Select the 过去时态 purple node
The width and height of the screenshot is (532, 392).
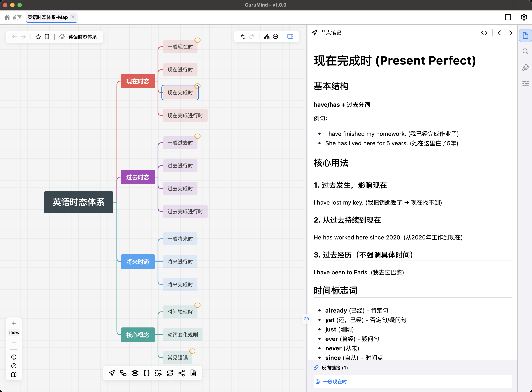(x=138, y=177)
